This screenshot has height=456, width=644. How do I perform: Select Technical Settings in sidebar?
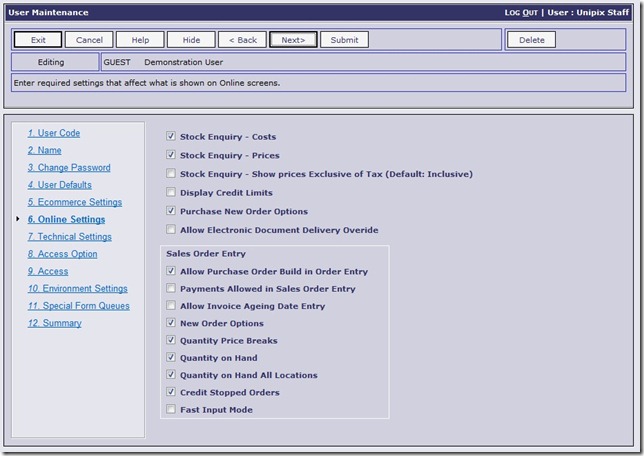tap(70, 237)
